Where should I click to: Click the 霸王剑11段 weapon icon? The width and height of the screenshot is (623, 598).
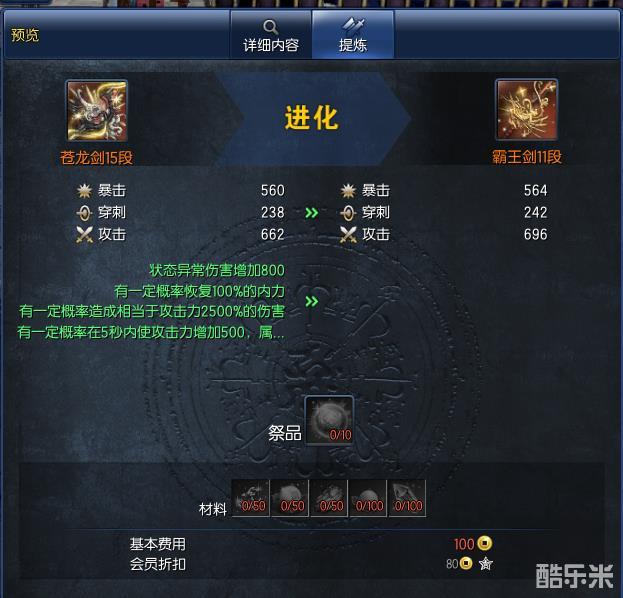pyautogui.click(x=526, y=110)
